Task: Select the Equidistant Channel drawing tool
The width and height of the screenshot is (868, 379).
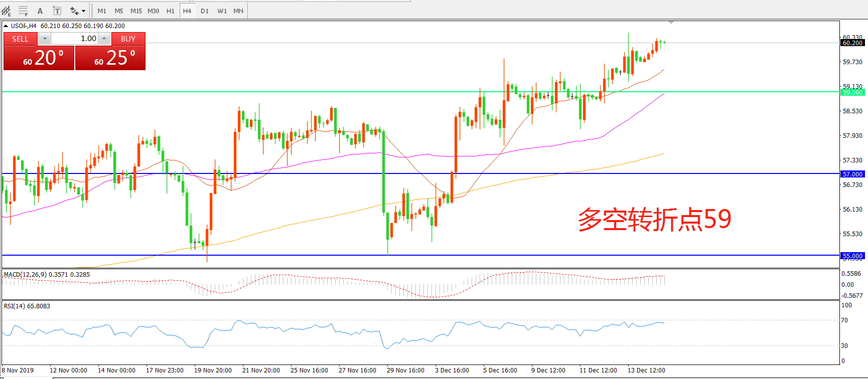Action: [7, 11]
